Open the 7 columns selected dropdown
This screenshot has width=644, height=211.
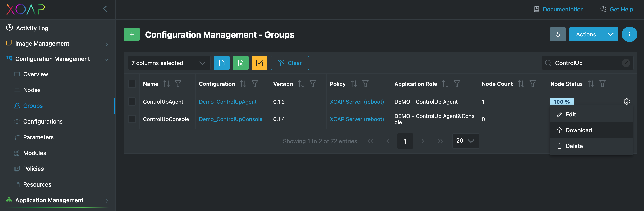click(x=169, y=63)
